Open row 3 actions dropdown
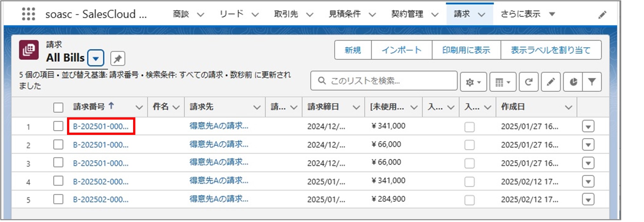The image size is (644, 222). pyautogui.click(x=588, y=163)
